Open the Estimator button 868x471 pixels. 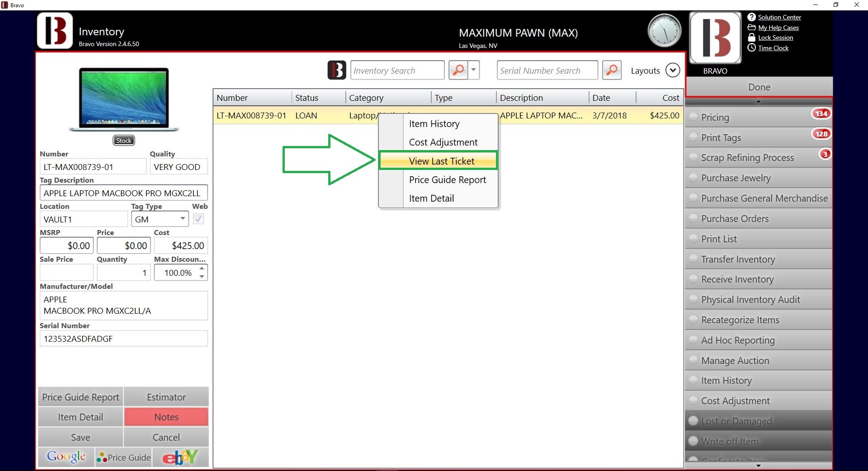[x=166, y=397]
